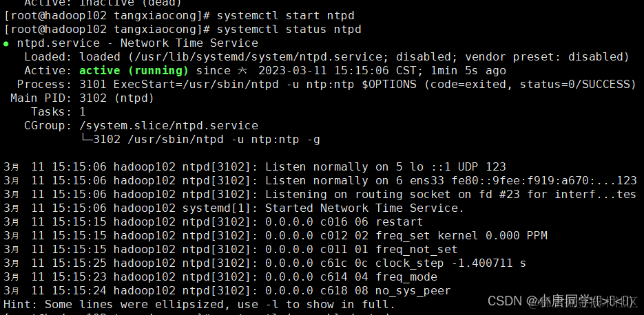Click the 'c618 08 no_sys_peer' log line
Viewport: 644px width, 315px height.
(227, 291)
